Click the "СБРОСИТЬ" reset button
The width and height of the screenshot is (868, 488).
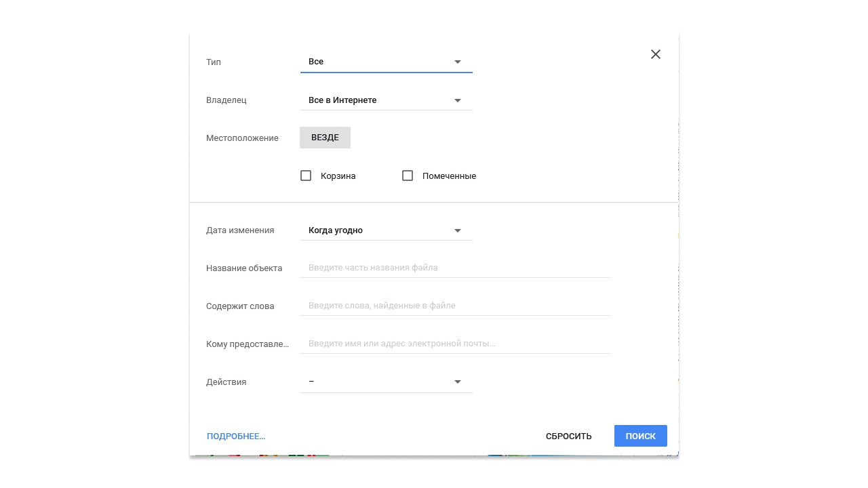pos(568,436)
